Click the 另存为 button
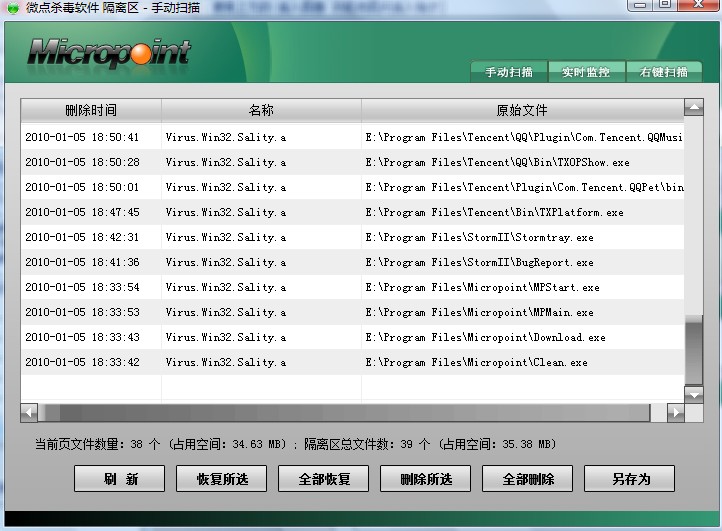 629,478
